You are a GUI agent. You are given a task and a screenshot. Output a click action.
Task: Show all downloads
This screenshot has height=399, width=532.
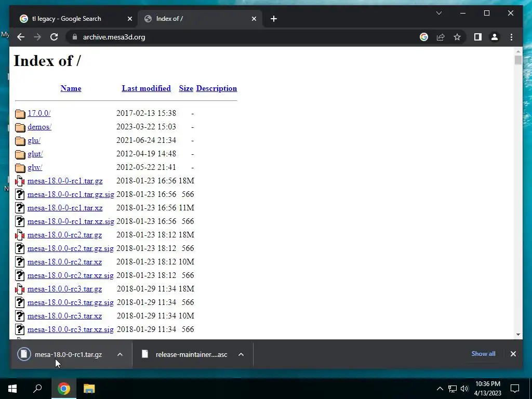[x=483, y=354]
